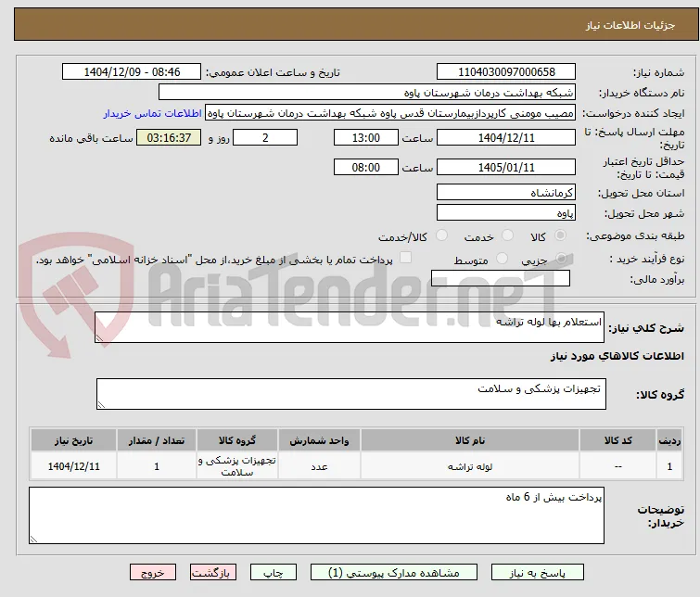
Task: Click the resize handle of شرح کلی نیاز box
Action: [99, 338]
